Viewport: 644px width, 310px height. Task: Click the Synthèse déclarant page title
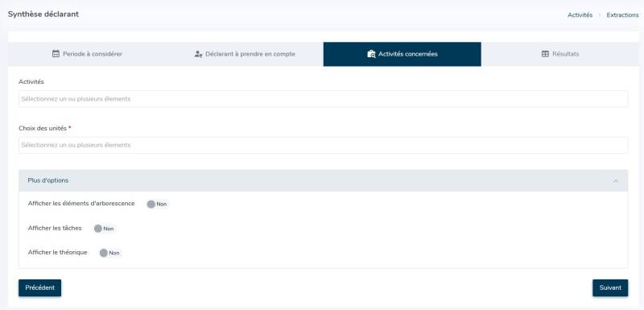(43, 14)
